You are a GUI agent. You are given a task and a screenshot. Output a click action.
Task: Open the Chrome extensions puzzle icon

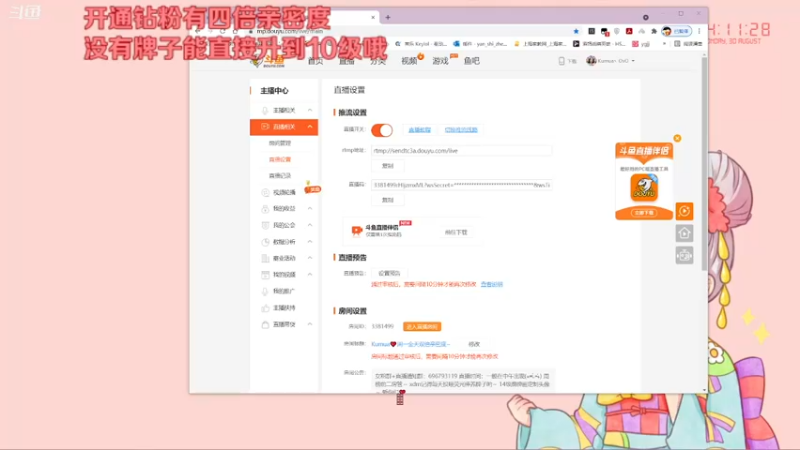coord(654,31)
